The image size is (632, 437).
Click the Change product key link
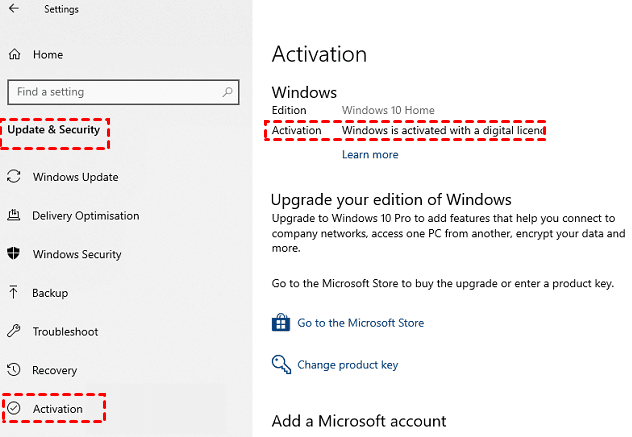coord(347,365)
